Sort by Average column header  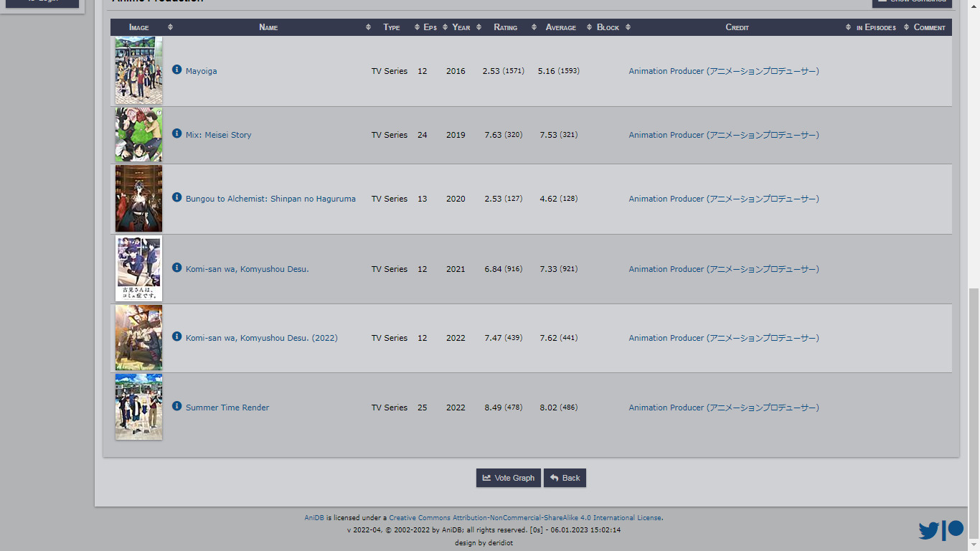click(560, 27)
